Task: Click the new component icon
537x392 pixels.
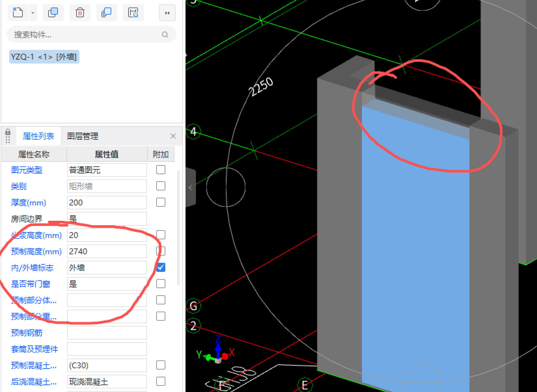Action: click(18, 13)
